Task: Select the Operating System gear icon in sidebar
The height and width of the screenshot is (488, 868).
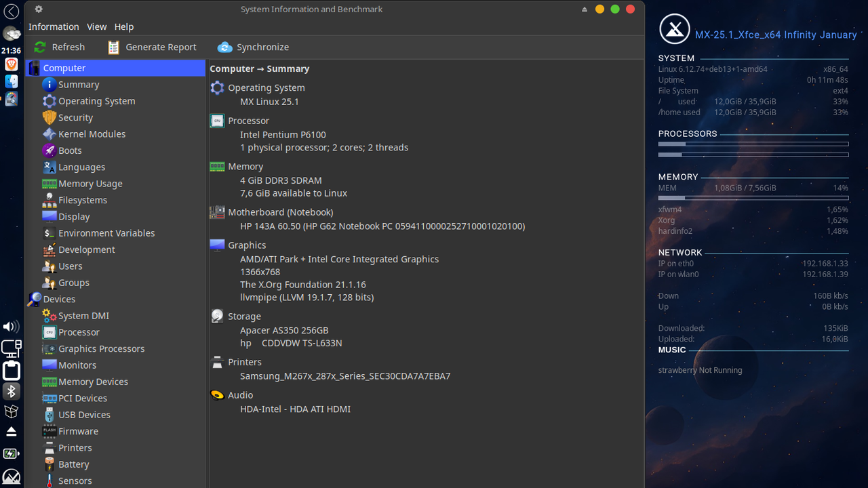Action: [49, 101]
